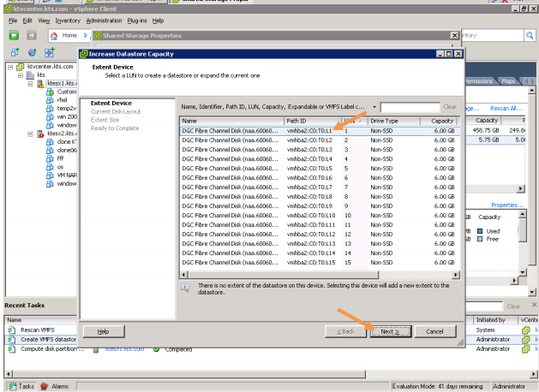Open the Inventory menu
The image size is (539, 392).
pyautogui.click(x=68, y=21)
